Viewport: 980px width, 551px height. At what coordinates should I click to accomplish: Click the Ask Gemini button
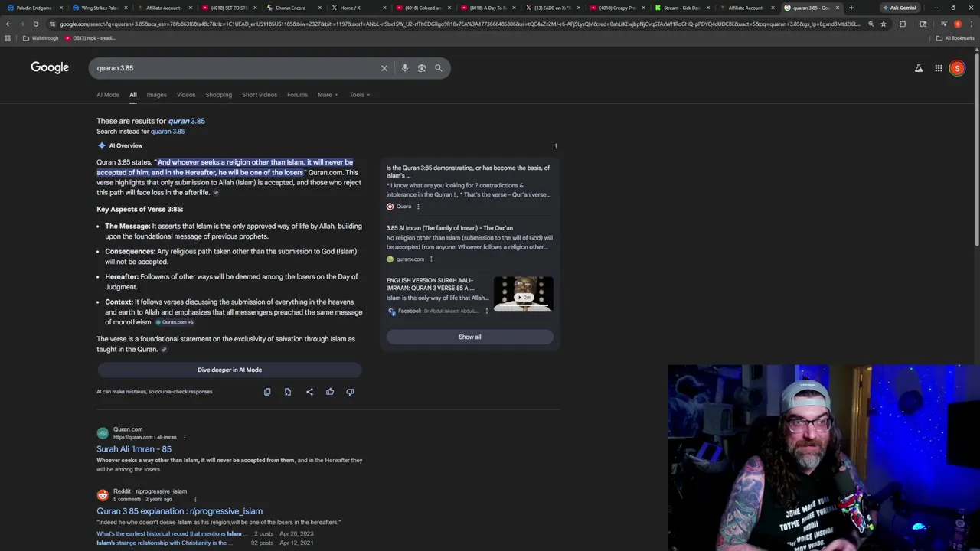899,8
